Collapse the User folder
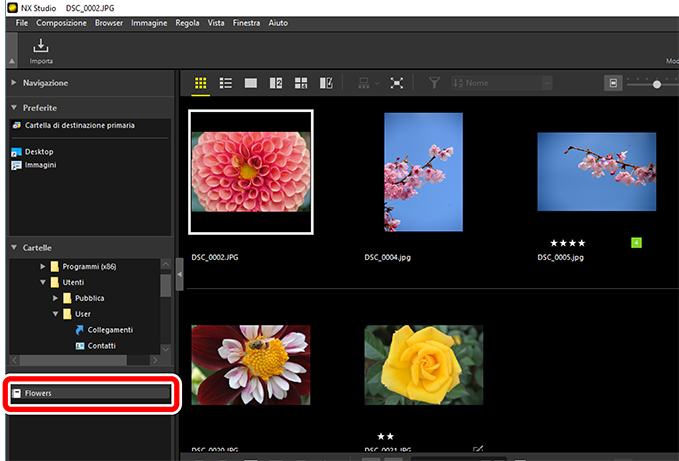The image size is (679, 461). 55,314
